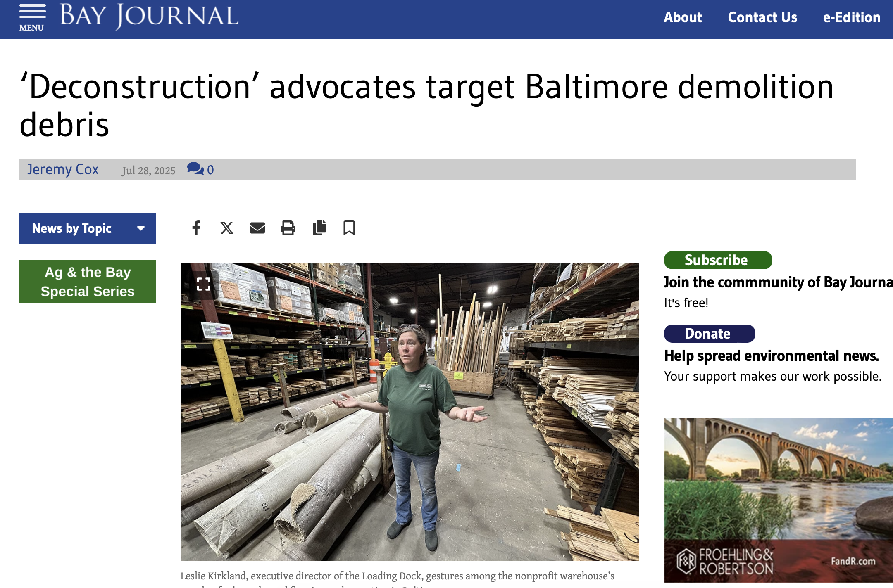Viewport: 893px width, 588px height.
Task: Click the photo caption about Leslie Kirkland
Action: coord(397,580)
